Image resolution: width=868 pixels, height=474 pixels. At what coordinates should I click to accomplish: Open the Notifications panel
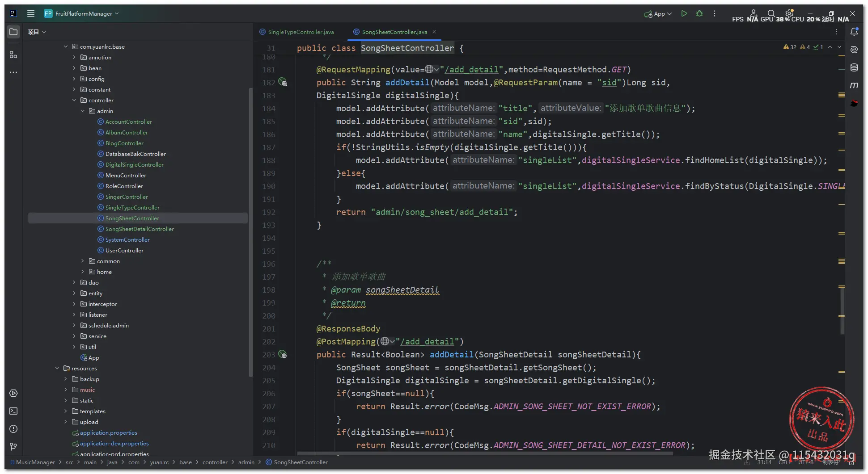tap(854, 32)
